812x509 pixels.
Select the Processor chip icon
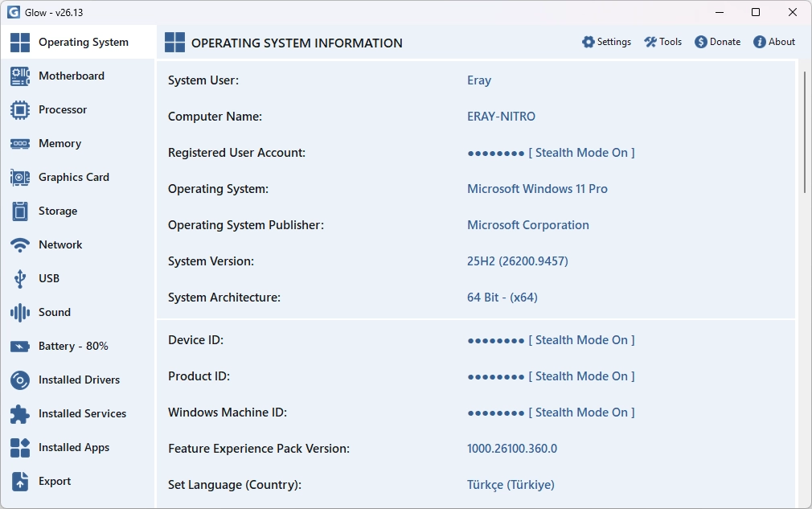click(19, 110)
